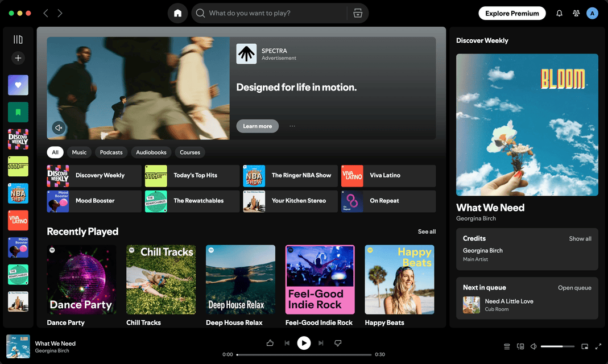Open the Happy Beats playlist cover
This screenshot has width=608, height=364.
pos(399,279)
